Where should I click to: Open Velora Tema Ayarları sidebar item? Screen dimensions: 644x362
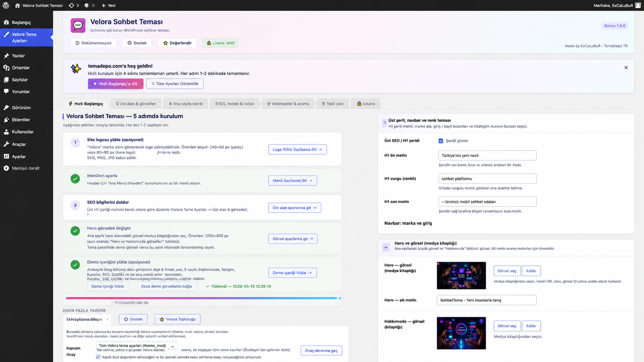[x=27, y=37]
